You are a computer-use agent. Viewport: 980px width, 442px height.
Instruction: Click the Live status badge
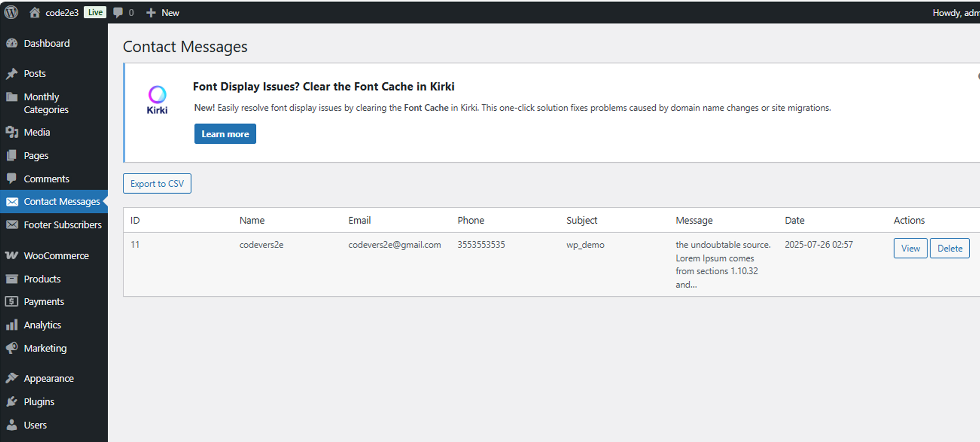pyautogui.click(x=95, y=12)
